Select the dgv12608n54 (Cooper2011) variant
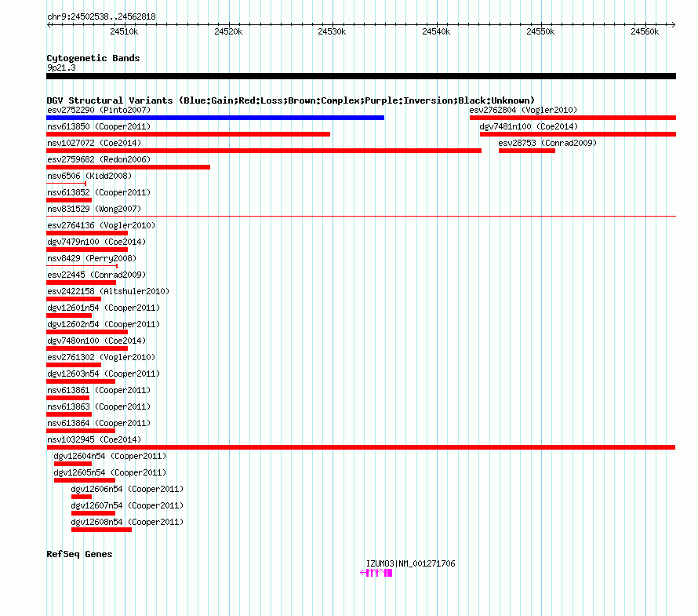Viewport: 698px width, 616px height. 127,522
